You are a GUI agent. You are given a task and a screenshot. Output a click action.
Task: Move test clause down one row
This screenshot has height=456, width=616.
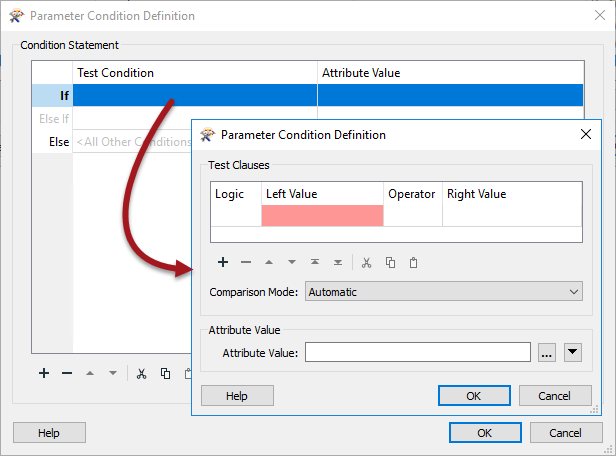292,262
